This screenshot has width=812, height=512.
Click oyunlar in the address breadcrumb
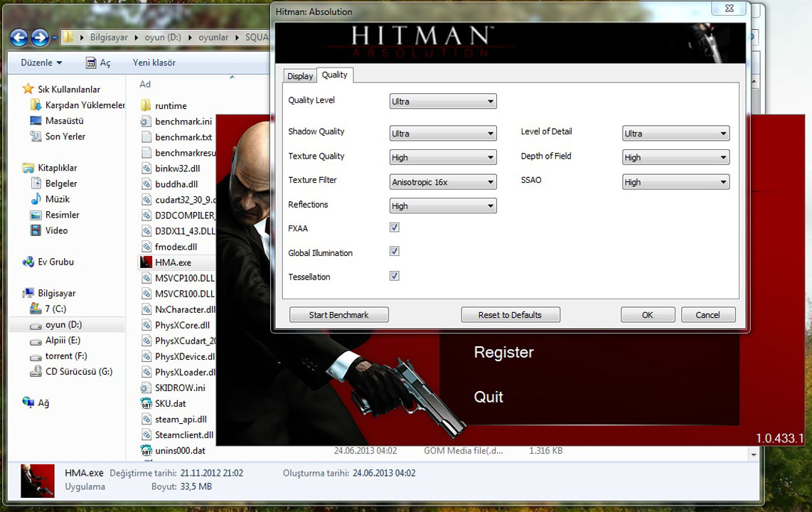(213, 37)
